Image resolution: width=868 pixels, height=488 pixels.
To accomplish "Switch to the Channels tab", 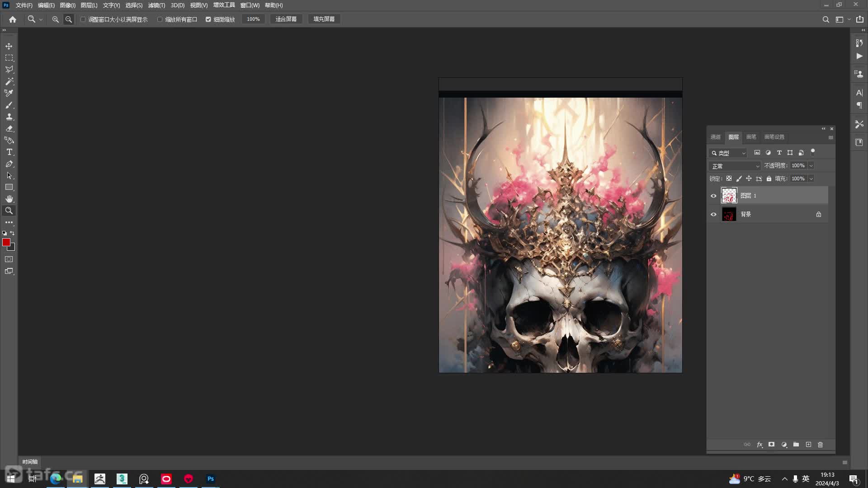I will click(x=716, y=137).
